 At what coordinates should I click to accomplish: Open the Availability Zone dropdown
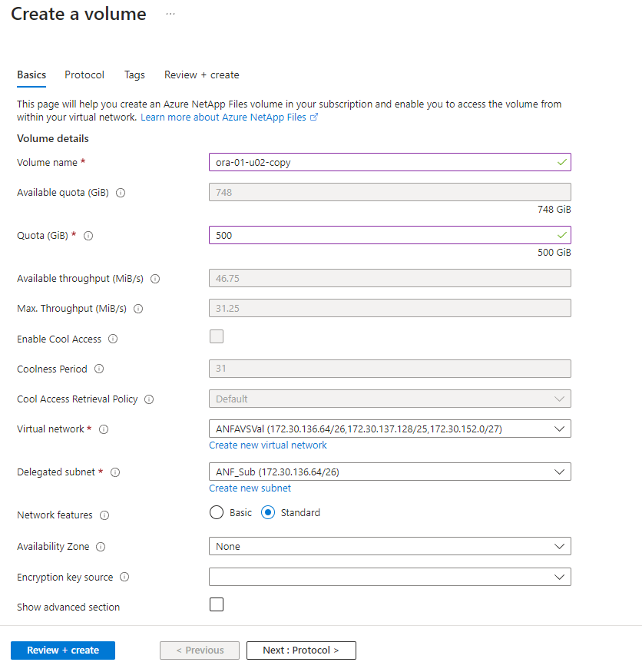coord(389,546)
